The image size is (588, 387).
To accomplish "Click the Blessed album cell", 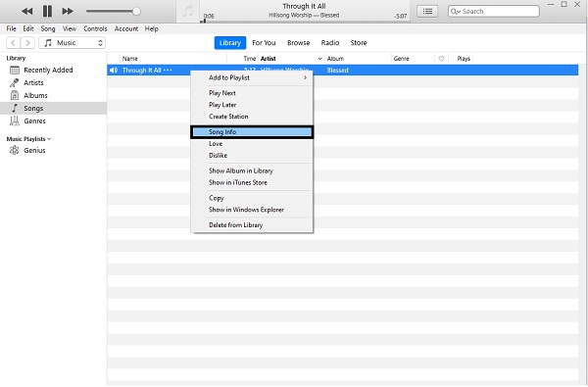I will coord(337,71).
